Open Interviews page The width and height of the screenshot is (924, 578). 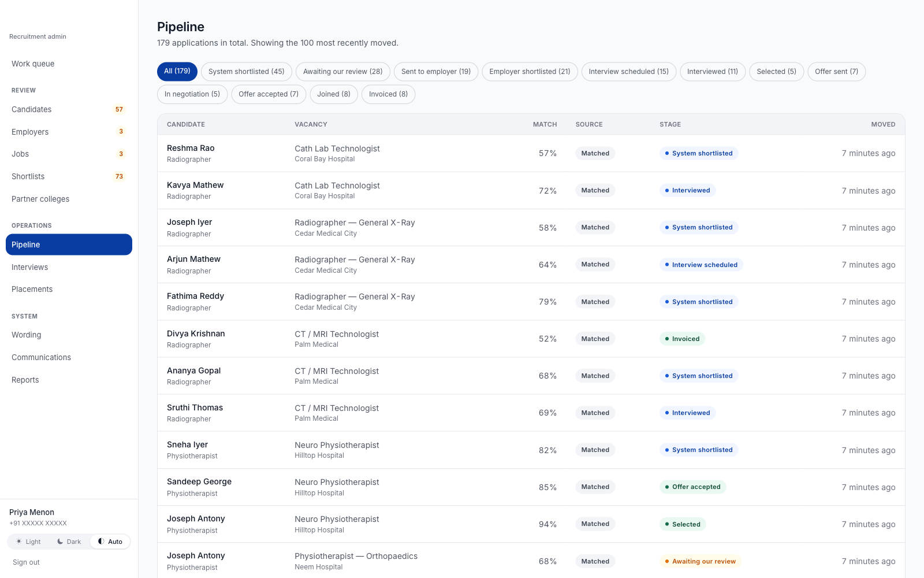[x=69, y=267]
